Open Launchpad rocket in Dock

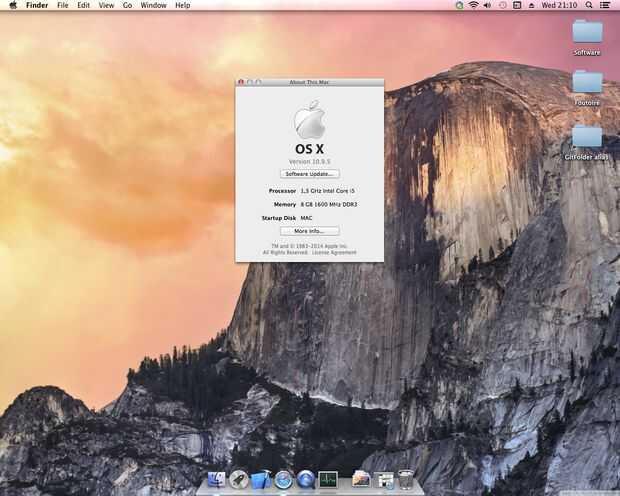[239, 479]
